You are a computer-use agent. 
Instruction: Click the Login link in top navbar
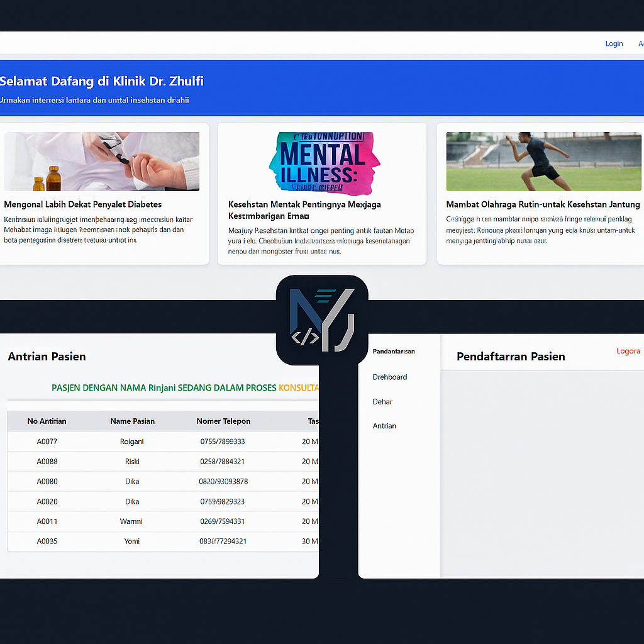point(614,43)
